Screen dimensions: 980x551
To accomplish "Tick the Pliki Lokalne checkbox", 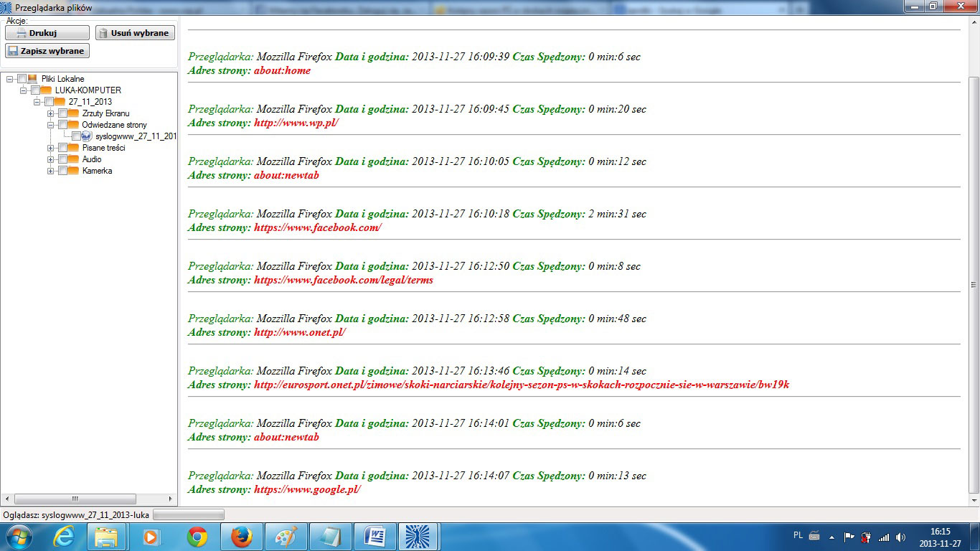I will (x=22, y=79).
